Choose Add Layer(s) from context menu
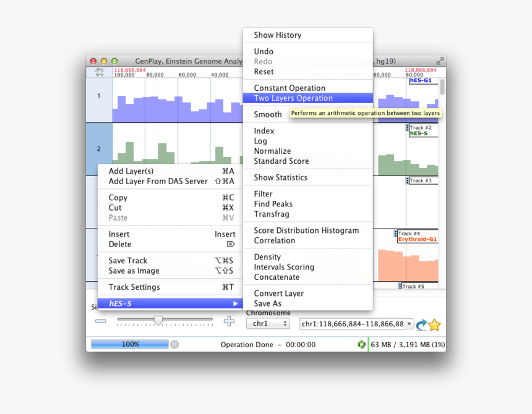The width and height of the screenshot is (532, 414). [x=170, y=171]
